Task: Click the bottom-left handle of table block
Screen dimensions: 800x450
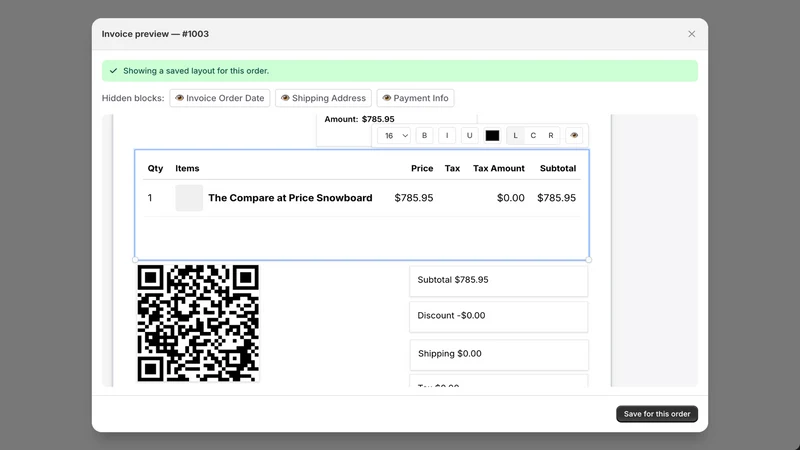Action: pos(135,260)
